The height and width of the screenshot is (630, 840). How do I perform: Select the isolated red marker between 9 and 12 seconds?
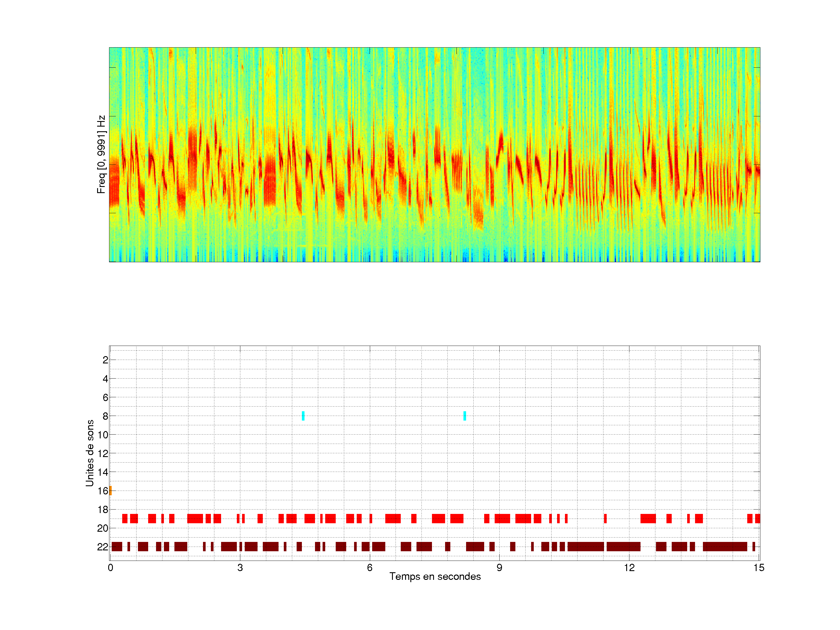click(605, 518)
